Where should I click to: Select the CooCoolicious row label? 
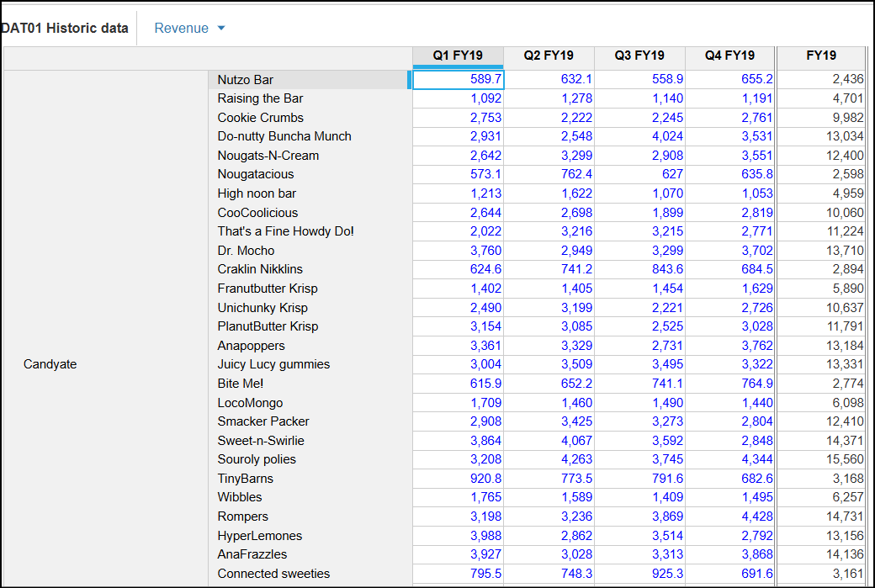point(310,213)
